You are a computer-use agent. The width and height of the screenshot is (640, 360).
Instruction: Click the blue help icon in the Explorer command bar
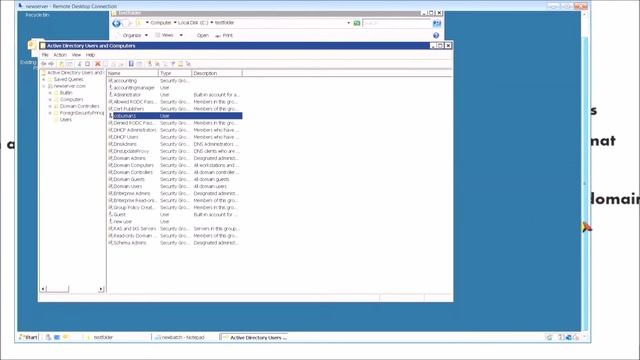click(x=436, y=36)
